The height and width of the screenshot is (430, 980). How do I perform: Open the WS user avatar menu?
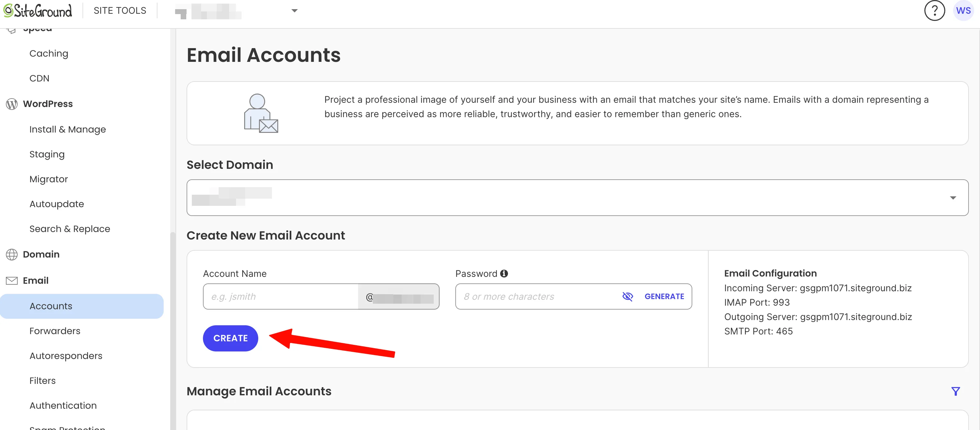coord(963,11)
